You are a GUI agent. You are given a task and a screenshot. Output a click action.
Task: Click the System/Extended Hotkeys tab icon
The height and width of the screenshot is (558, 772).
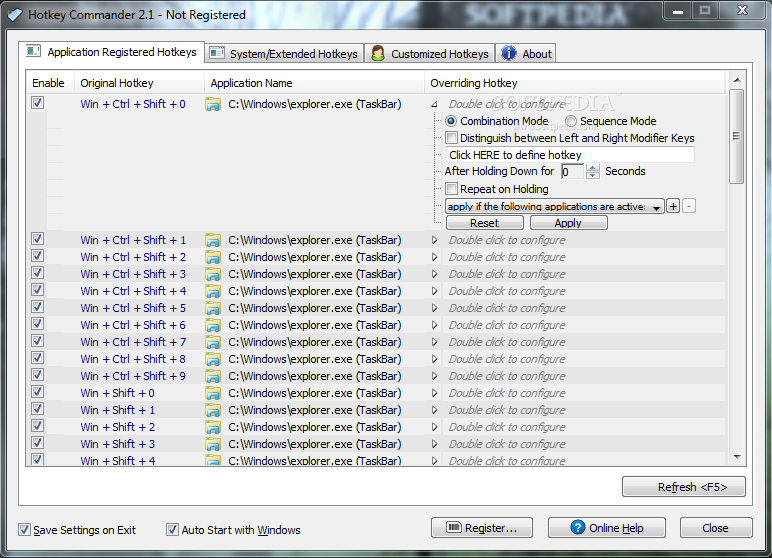[x=217, y=53]
